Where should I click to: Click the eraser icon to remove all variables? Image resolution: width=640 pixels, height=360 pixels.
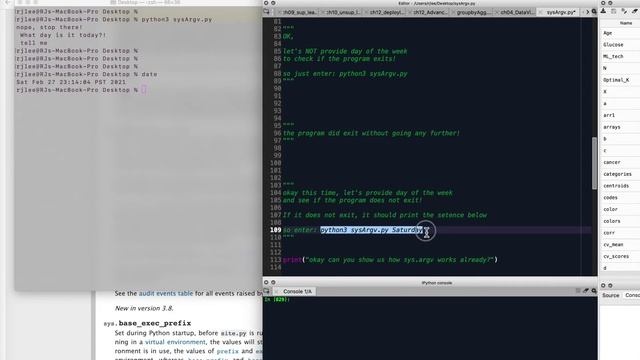coord(635,11)
